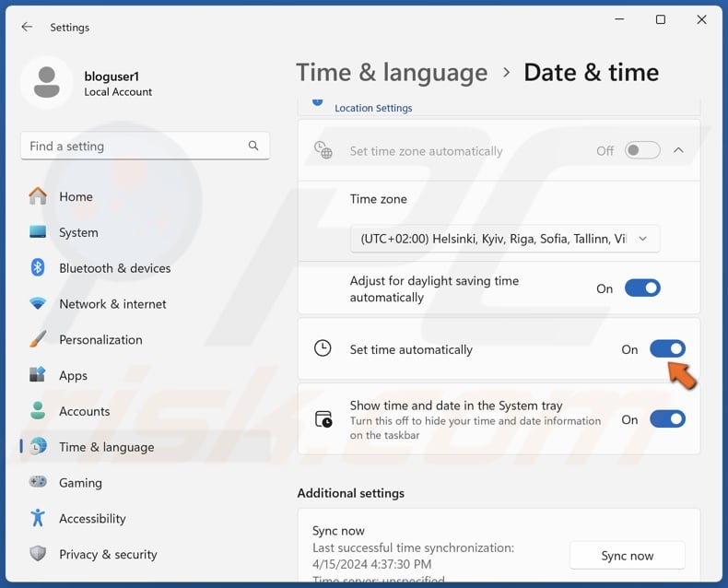Maximize the Settings window
This screenshot has height=588, width=728.
coord(660,19)
